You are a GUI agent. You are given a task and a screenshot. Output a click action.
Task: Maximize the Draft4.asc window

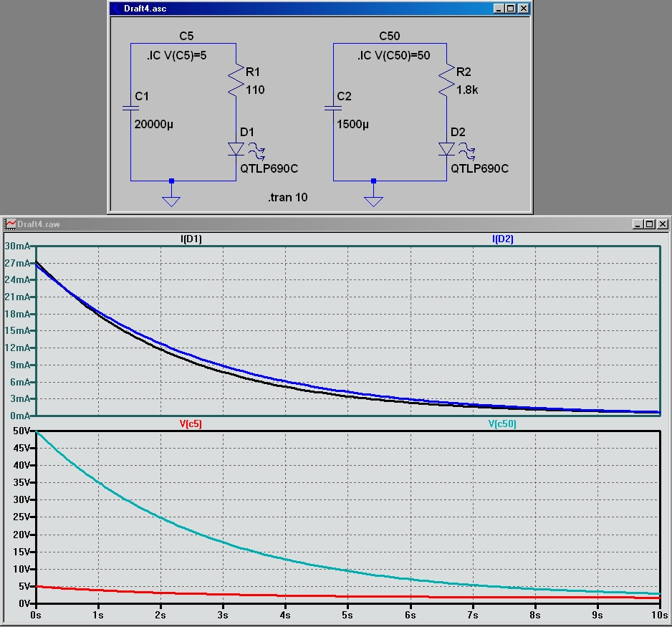[x=511, y=9]
